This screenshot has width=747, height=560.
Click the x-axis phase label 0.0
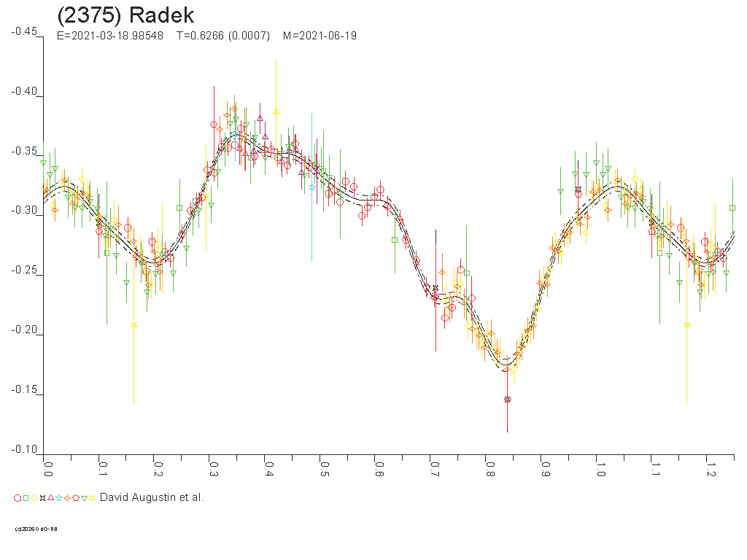point(47,470)
